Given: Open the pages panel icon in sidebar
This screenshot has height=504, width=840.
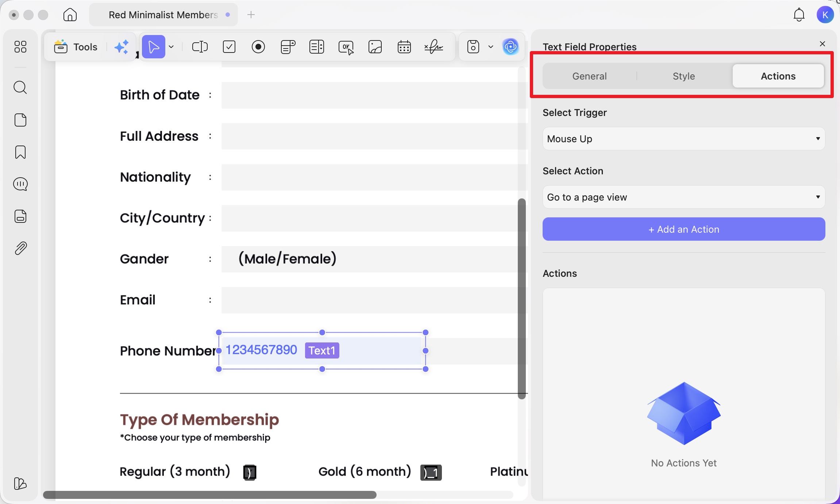Looking at the screenshot, I should pyautogui.click(x=20, y=120).
